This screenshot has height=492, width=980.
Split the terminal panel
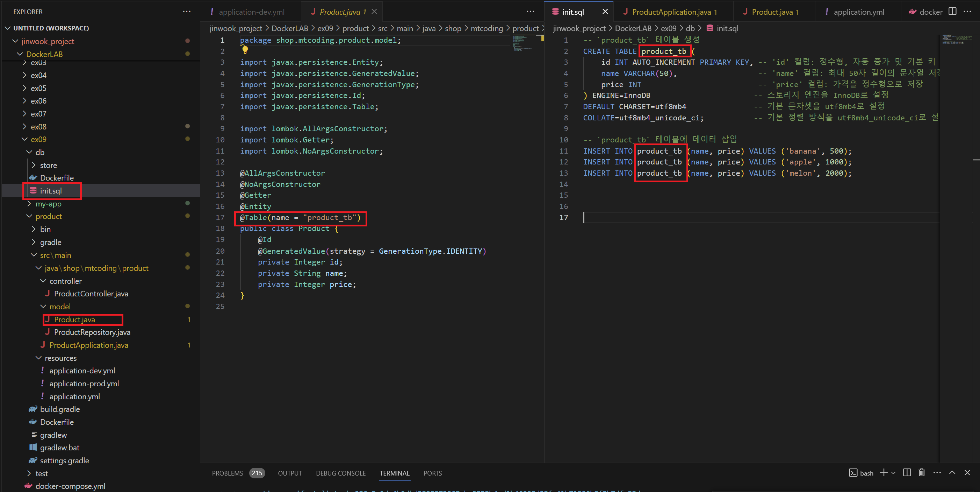pos(907,472)
